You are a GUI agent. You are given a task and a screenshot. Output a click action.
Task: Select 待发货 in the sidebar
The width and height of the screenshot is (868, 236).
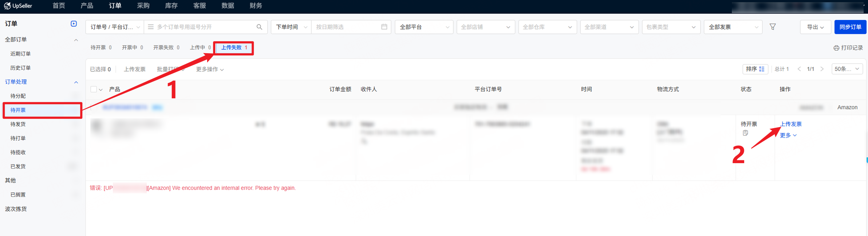(x=18, y=124)
